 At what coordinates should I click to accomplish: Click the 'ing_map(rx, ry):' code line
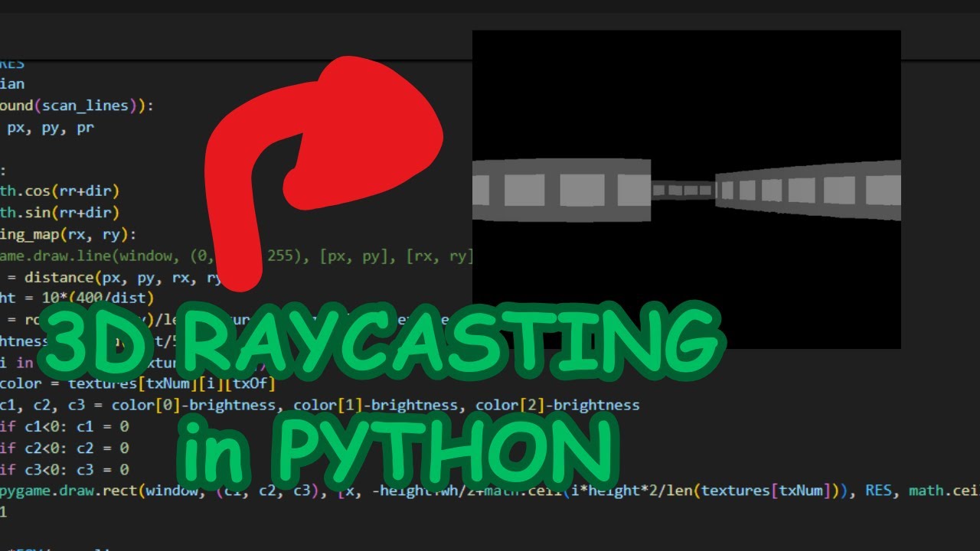[x=68, y=234]
